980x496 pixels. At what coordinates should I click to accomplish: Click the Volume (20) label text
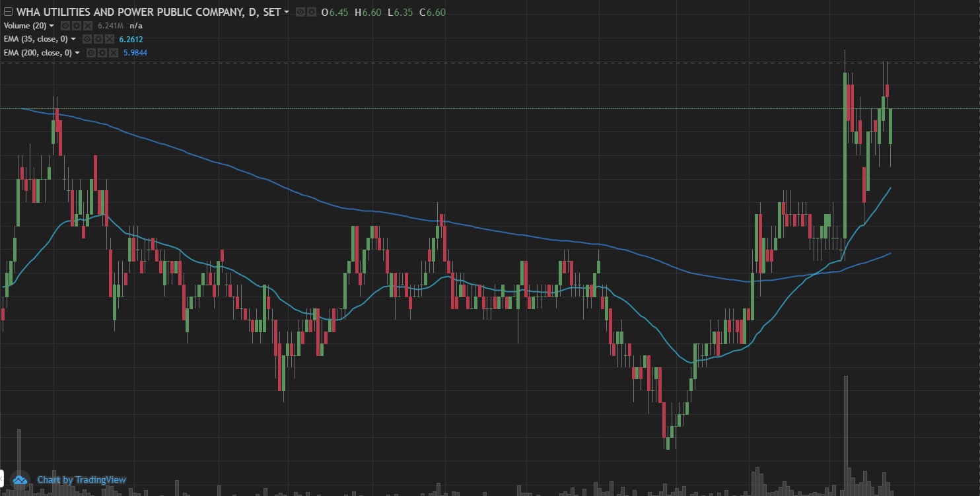coord(25,26)
